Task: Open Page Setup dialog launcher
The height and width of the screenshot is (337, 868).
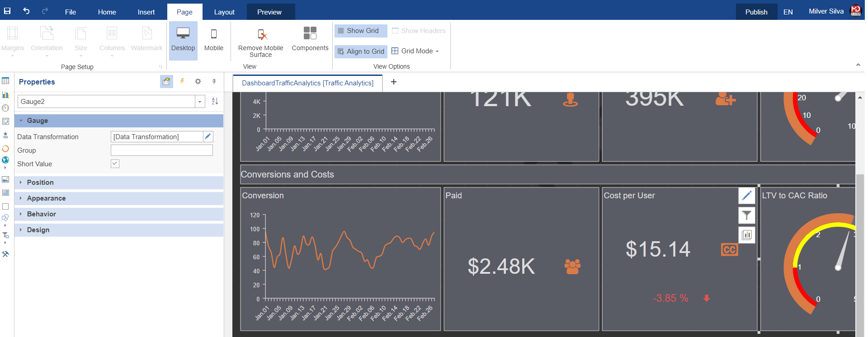Action: [160, 67]
